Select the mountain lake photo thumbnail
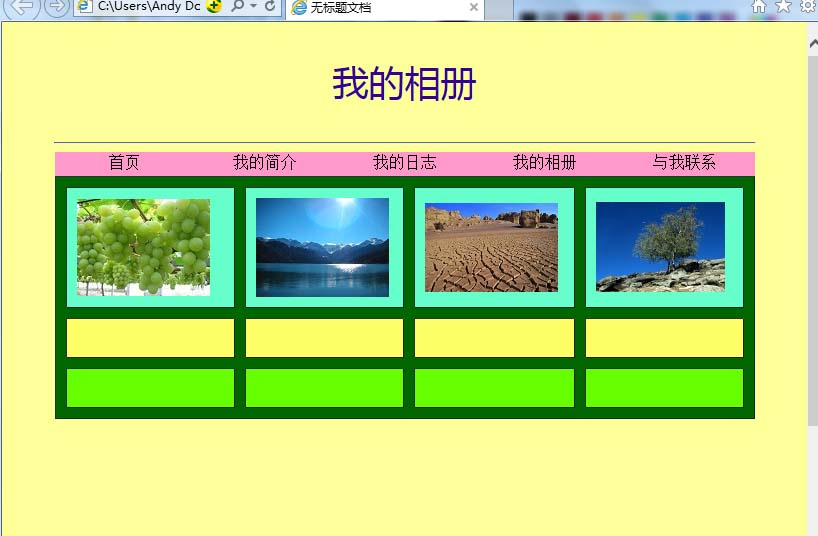Screen dimensions: 818x536 click(x=322, y=247)
